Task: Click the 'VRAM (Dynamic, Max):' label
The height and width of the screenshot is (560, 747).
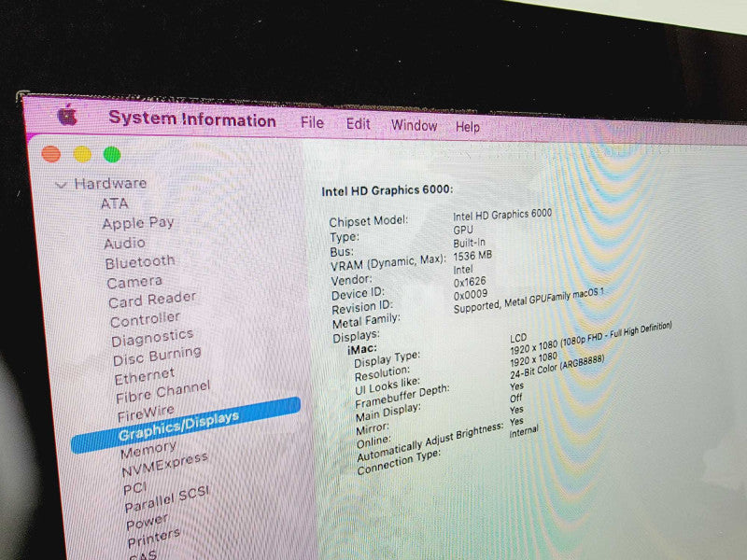Action: pos(388,262)
